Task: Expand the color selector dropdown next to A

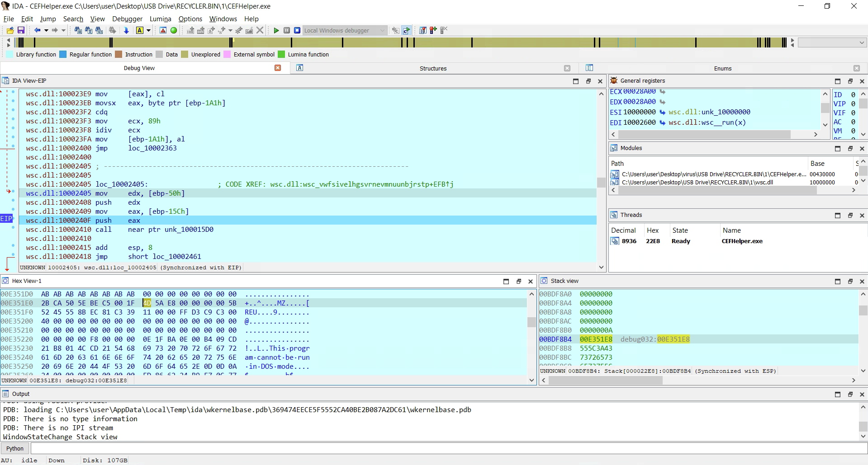Action: (x=148, y=30)
